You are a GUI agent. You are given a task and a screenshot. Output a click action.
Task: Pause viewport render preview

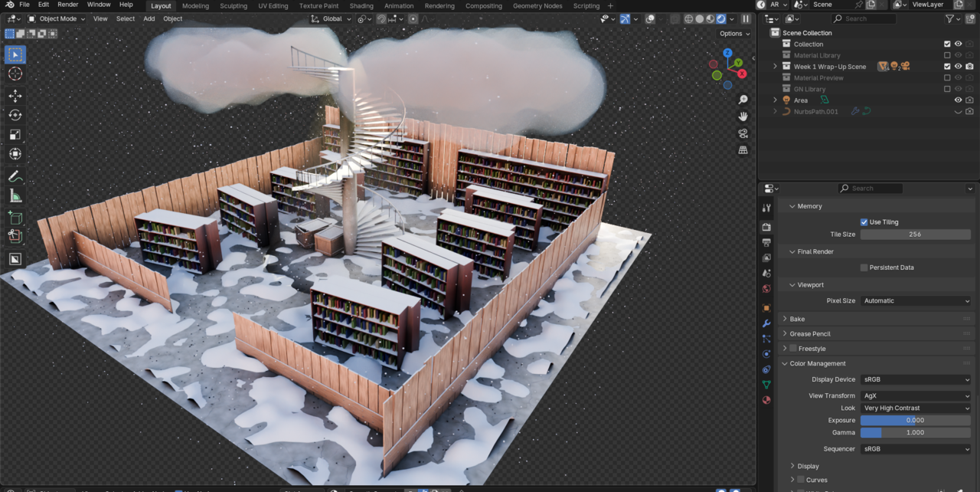[746, 18]
